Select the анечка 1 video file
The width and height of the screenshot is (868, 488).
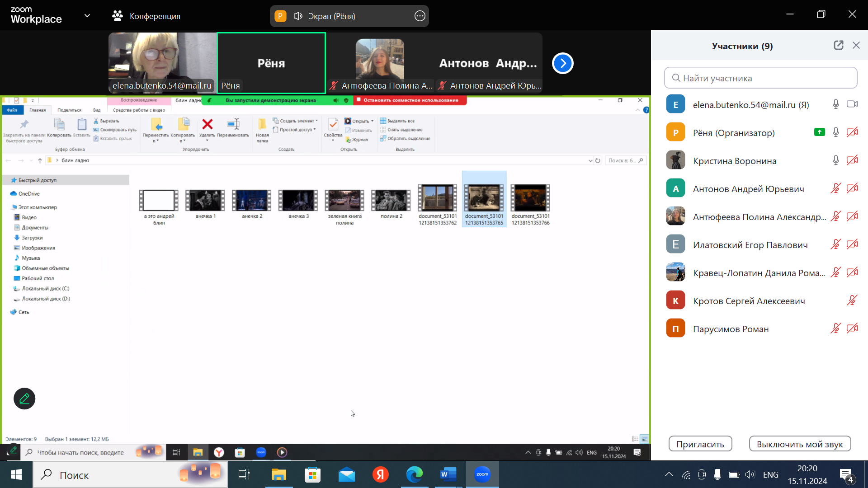205,204
